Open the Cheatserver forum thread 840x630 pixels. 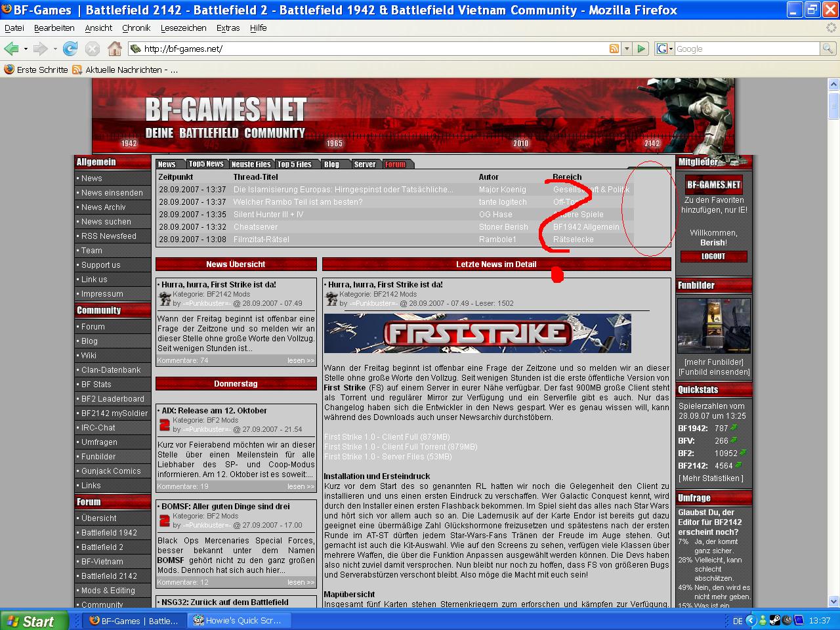point(255,227)
